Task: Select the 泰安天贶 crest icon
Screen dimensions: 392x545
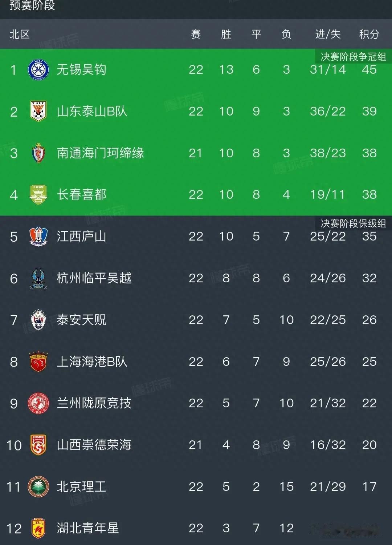Action: [38, 320]
